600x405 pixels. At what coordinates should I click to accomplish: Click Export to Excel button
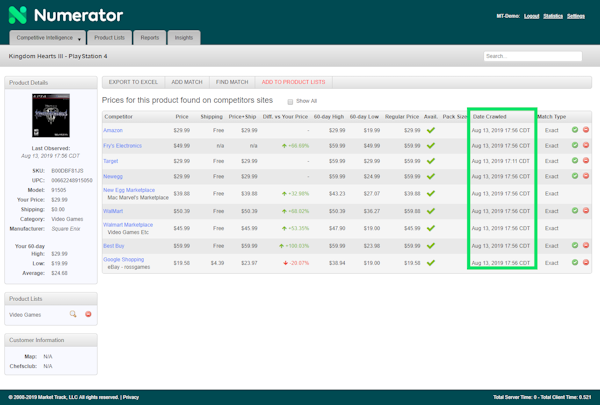133,81
